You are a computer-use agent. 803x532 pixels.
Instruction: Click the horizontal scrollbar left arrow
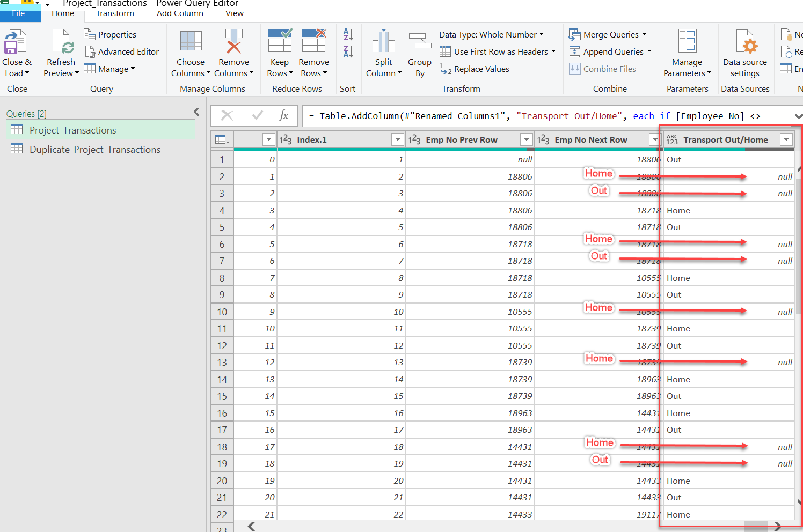pos(251,526)
